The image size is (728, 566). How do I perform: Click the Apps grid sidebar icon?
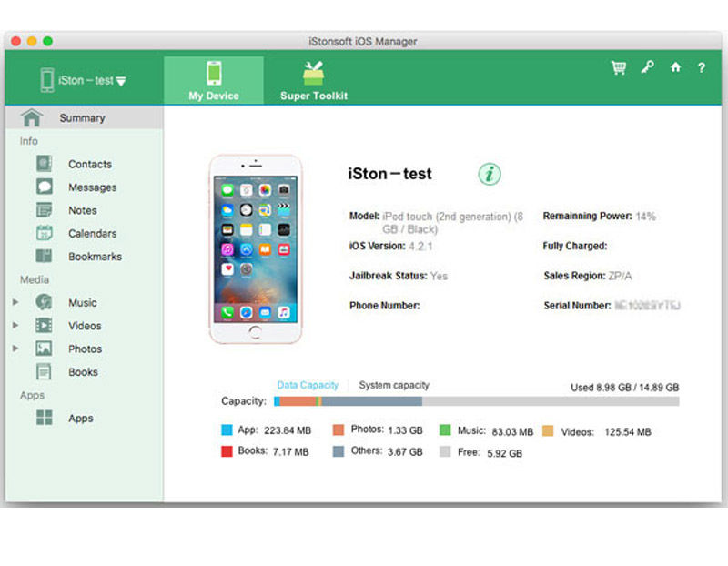[44, 418]
